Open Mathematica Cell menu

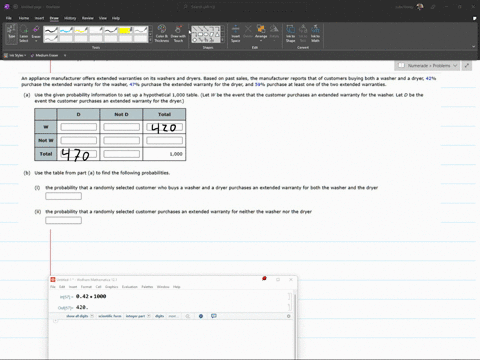click(x=98, y=287)
